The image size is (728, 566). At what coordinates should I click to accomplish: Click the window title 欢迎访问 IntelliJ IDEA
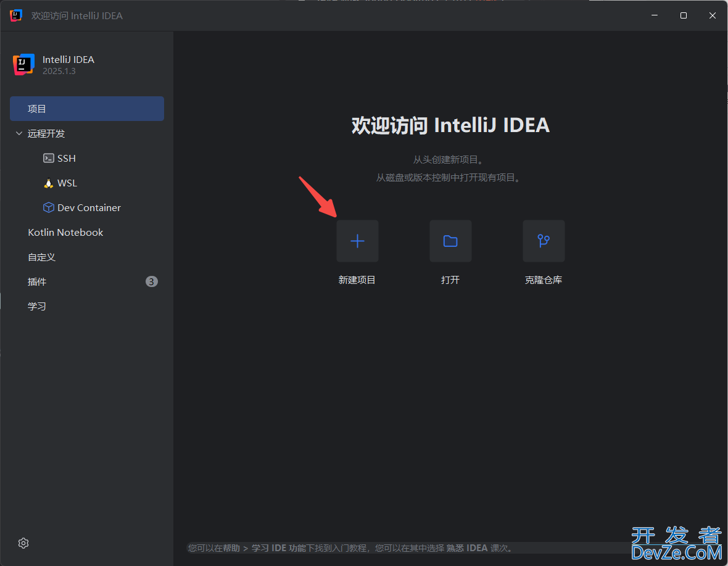77,16
